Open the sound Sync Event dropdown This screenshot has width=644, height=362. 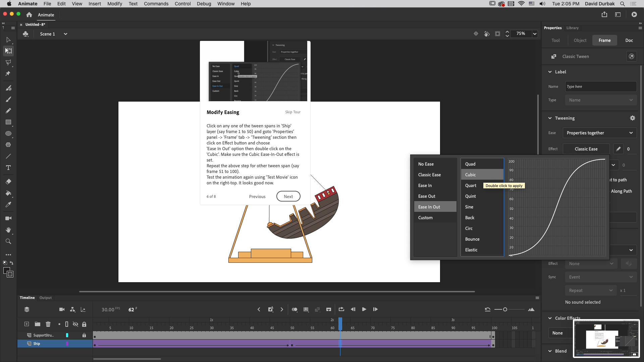coord(601,277)
